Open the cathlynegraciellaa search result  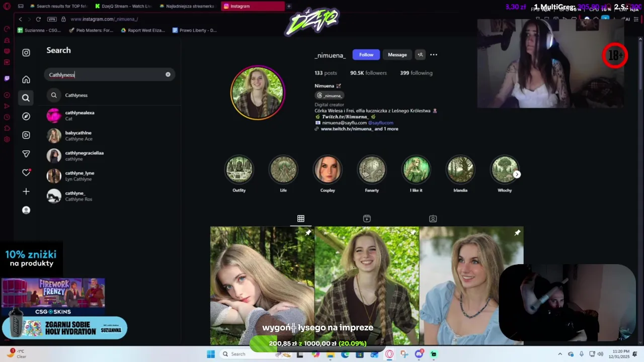[110, 156]
